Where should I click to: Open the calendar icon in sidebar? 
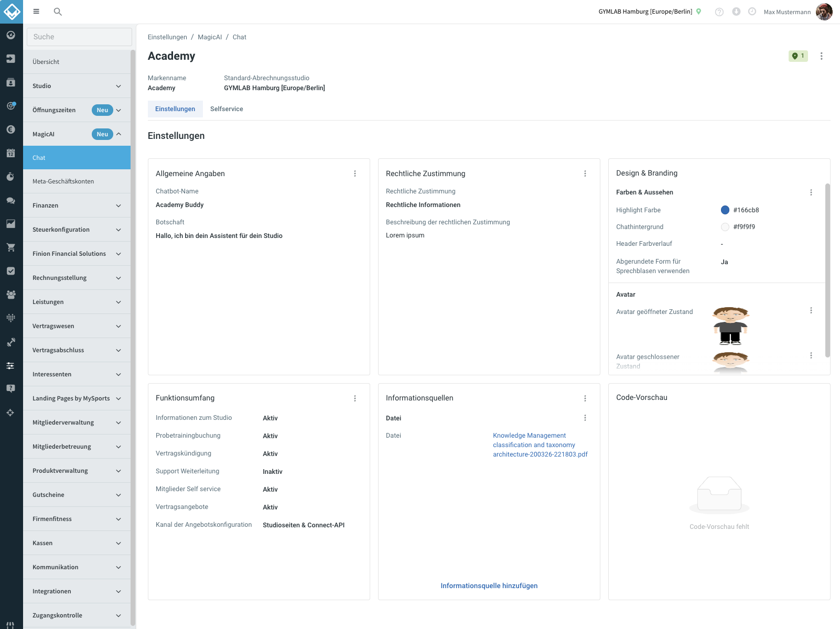click(x=10, y=153)
